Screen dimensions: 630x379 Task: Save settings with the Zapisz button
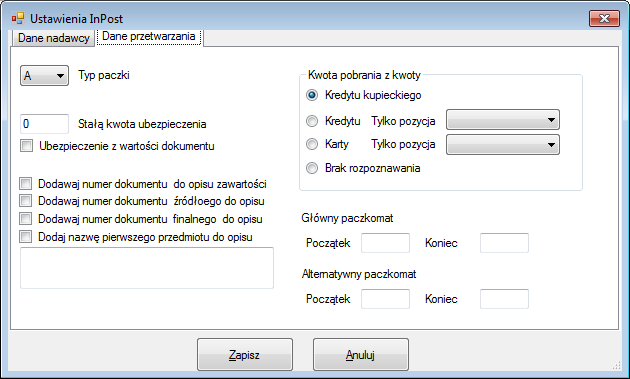245,354
